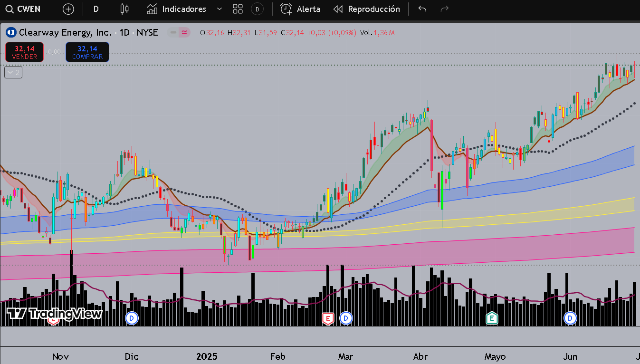640x364 pixels.
Task: Click the 2025 label on time axis
Action: coord(207,356)
